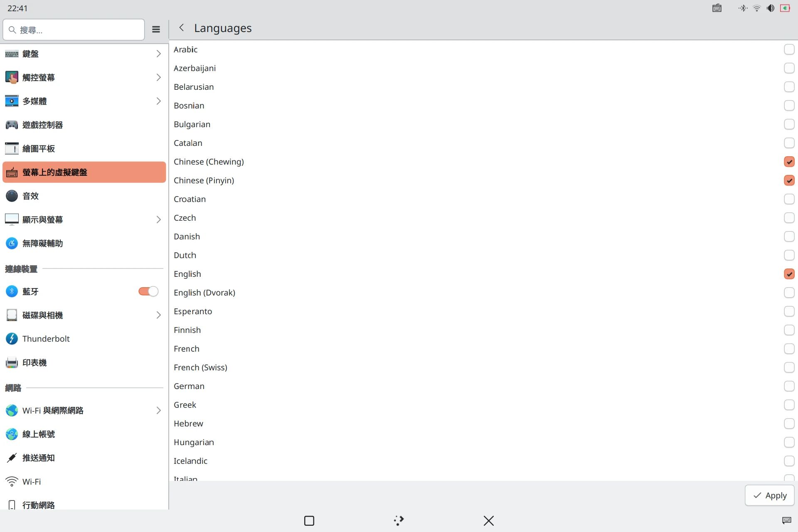Uncheck the Chinese (Chewing) checkbox
Screen dimensions: 798x532
pyautogui.click(x=789, y=162)
